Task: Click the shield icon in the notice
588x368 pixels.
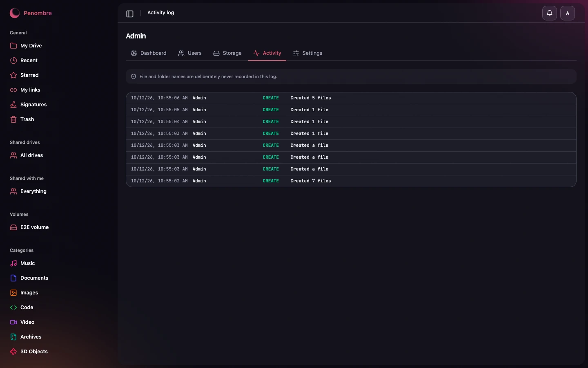Action: coord(134,76)
